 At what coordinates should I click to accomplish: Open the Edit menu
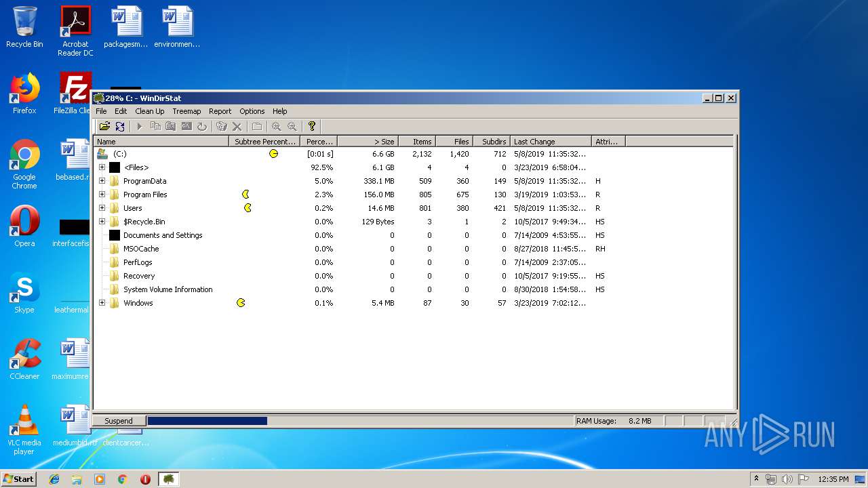[x=121, y=111]
